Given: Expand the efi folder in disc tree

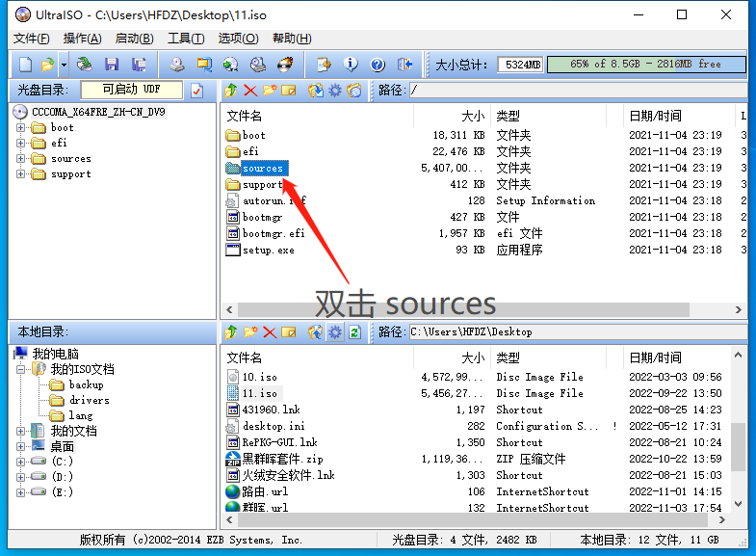Looking at the screenshot, I should coord(20,143).
